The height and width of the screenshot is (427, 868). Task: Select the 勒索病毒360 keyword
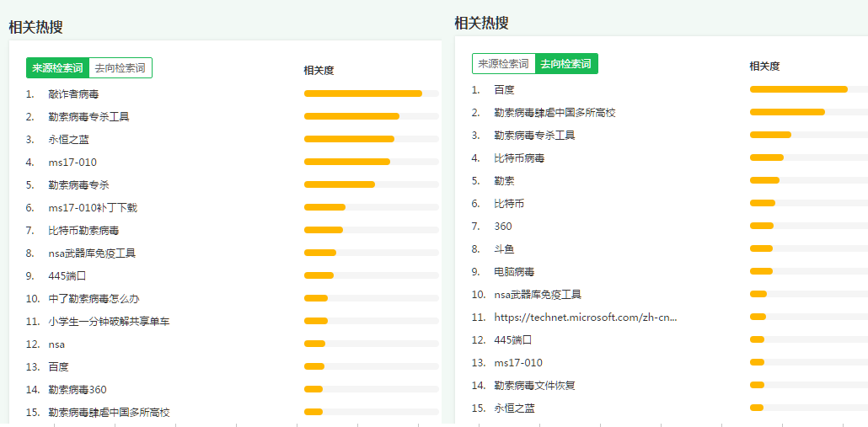click(x=78, y=389)
